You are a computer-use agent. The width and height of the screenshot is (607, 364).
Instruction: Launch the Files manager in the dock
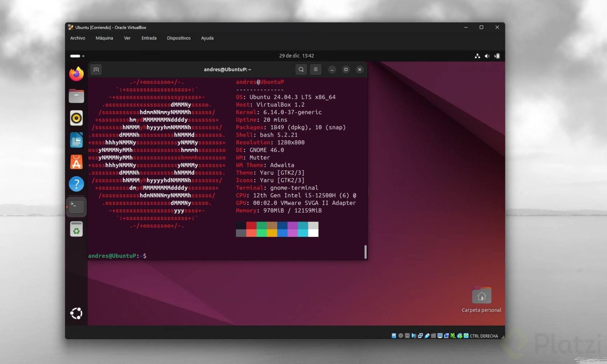tap(76, 96)
